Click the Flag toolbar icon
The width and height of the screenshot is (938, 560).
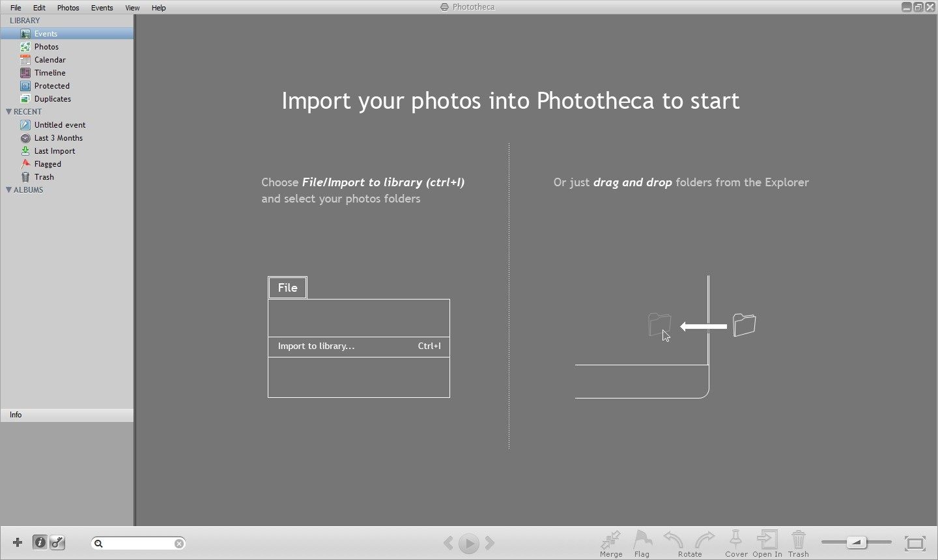(642, 539)
